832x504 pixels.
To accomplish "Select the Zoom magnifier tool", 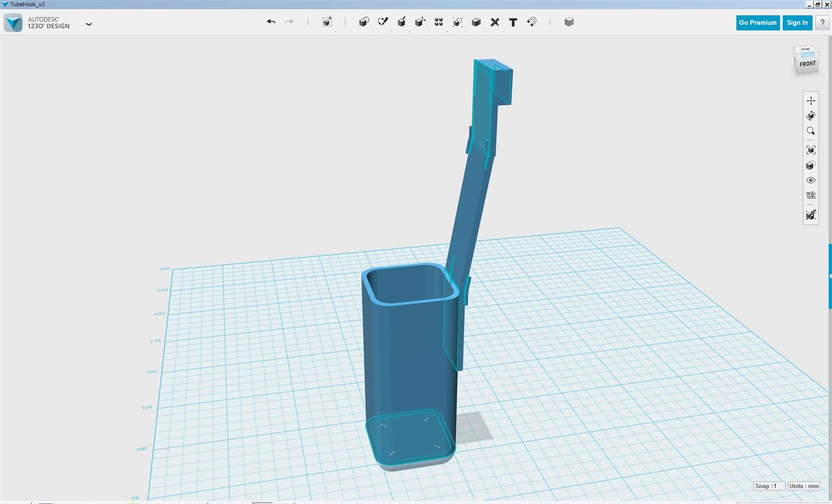I will pyautogui.click(x=811, y=131).
